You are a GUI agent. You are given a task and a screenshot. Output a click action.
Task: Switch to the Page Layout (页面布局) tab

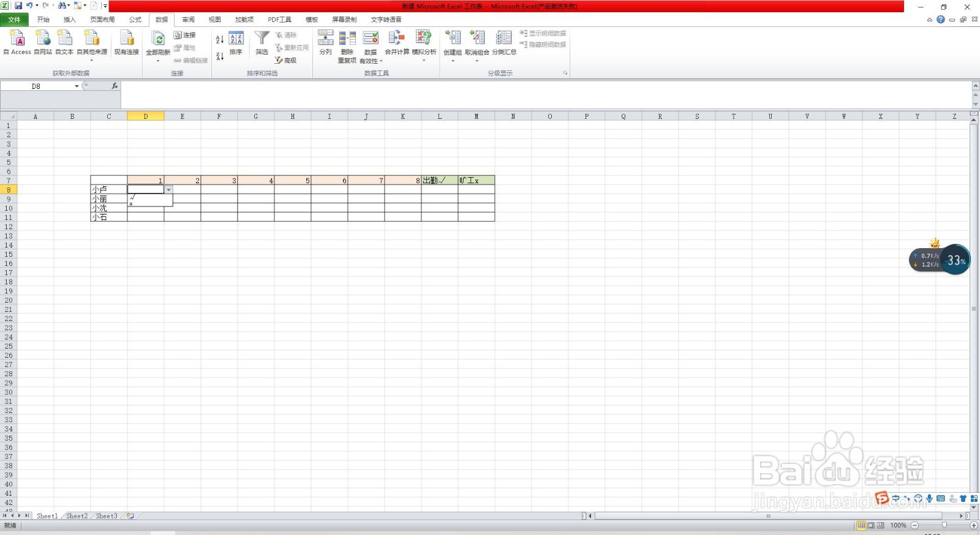[x=102, y=20]
